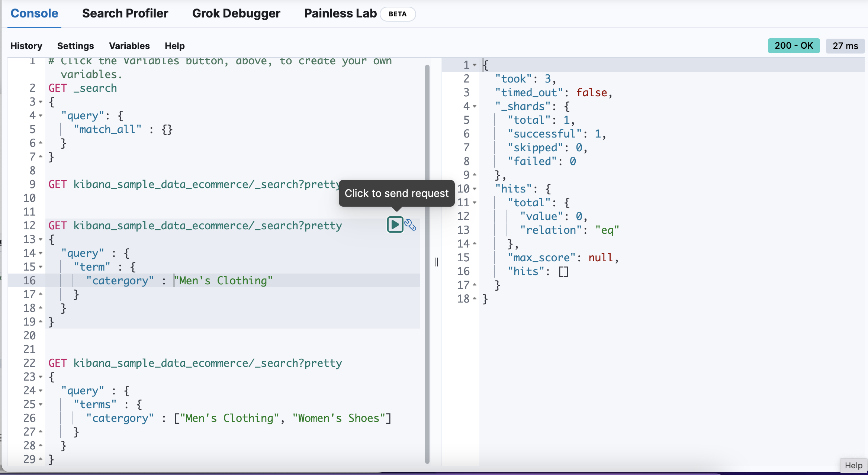Click the "max_score": null response line

(x=563, y=258)
